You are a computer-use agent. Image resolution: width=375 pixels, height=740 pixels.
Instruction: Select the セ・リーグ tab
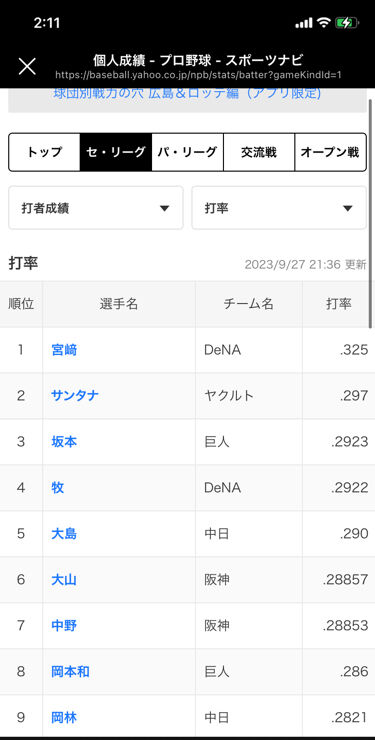pyautogui.click(x=116, y=152)
